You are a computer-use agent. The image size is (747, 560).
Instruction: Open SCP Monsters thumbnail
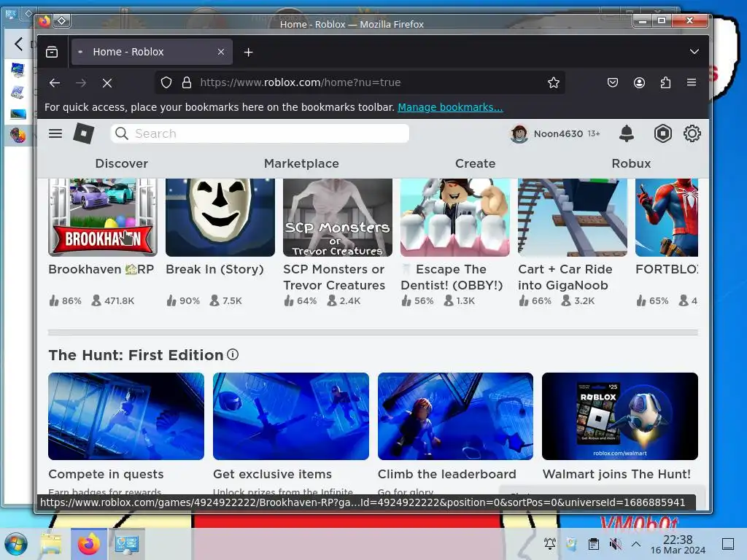pyautogui.click(x=338, y=217)
